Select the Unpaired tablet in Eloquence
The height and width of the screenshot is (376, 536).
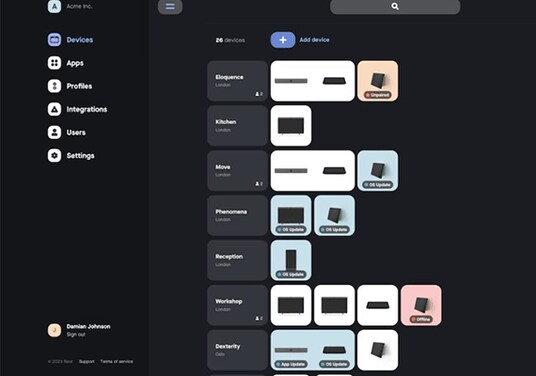(x=377, y=81)
